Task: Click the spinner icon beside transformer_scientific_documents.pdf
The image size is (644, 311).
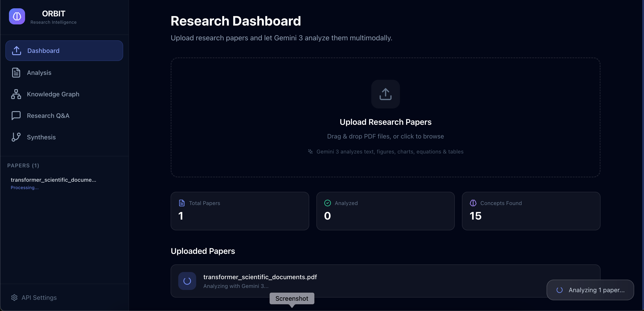Action: coord(187,281)
